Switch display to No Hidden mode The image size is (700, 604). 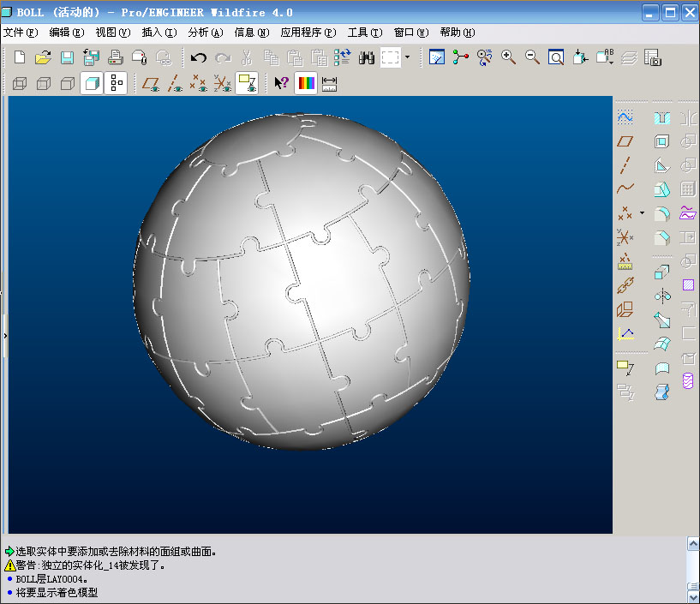[68, 83]
